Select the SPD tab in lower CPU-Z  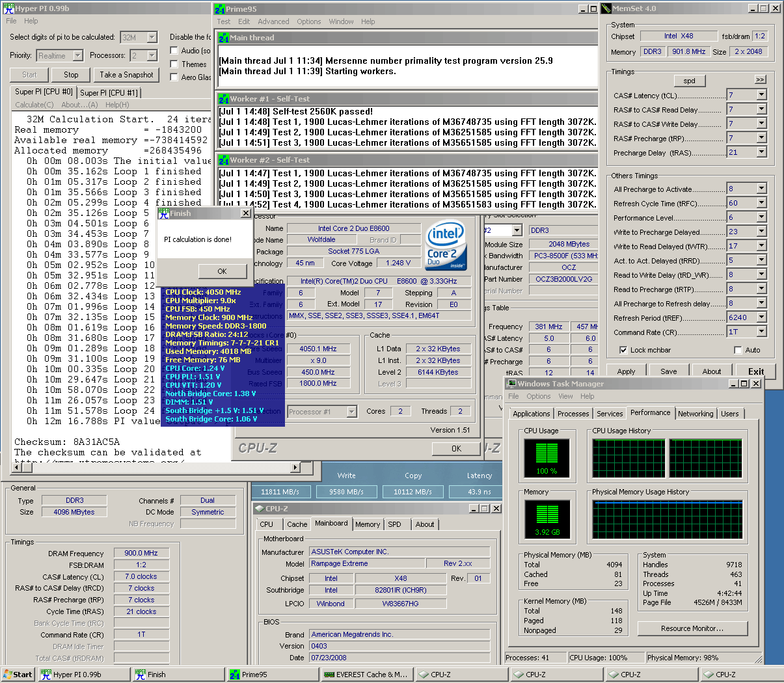coord(394,524)
